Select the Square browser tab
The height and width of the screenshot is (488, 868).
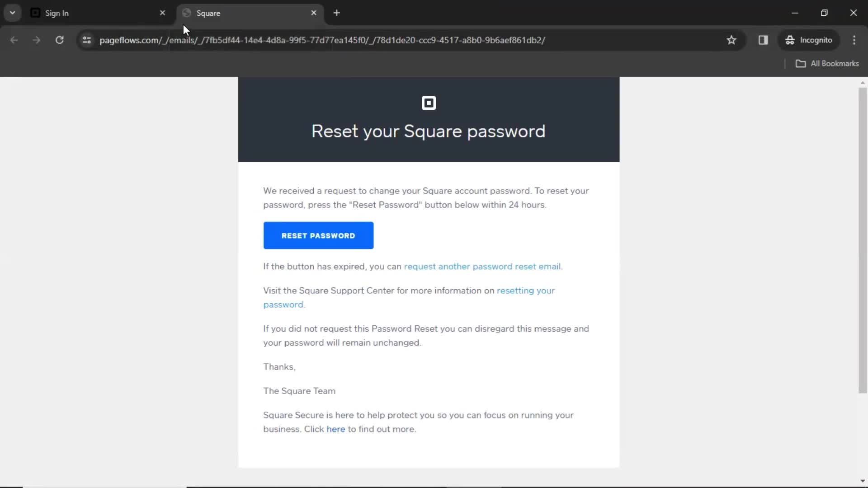(250, 13)
